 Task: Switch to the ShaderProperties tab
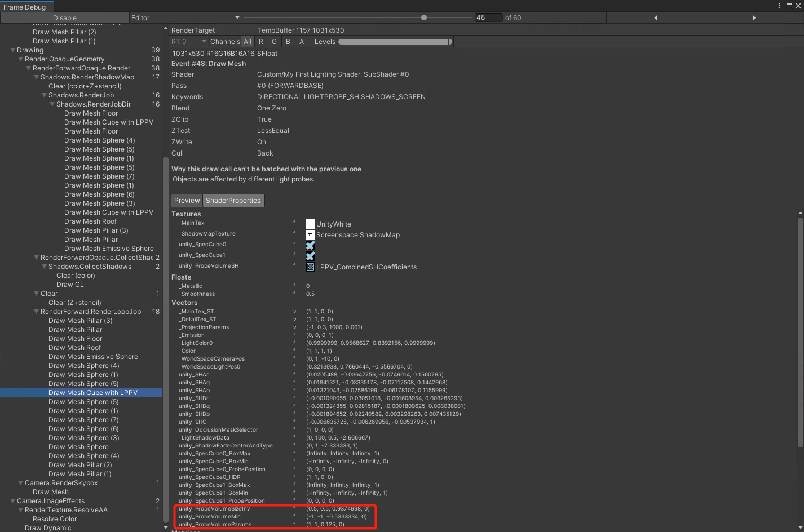233,201
